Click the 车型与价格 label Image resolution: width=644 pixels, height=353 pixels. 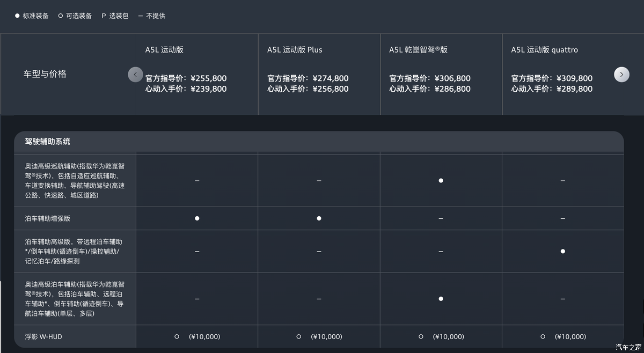coord(45,74)
